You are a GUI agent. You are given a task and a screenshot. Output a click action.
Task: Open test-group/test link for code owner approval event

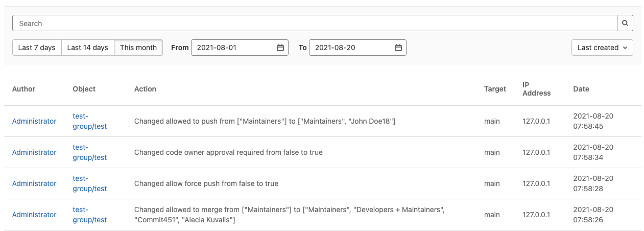coord(90,152)
